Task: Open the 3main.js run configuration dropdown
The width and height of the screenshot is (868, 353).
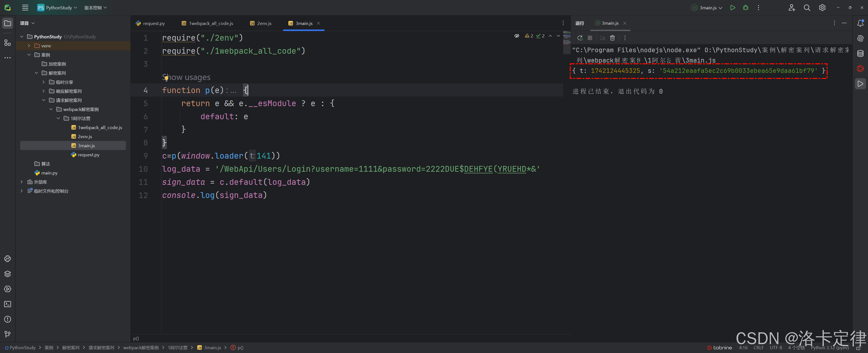Action: click(x=708, y=7)
